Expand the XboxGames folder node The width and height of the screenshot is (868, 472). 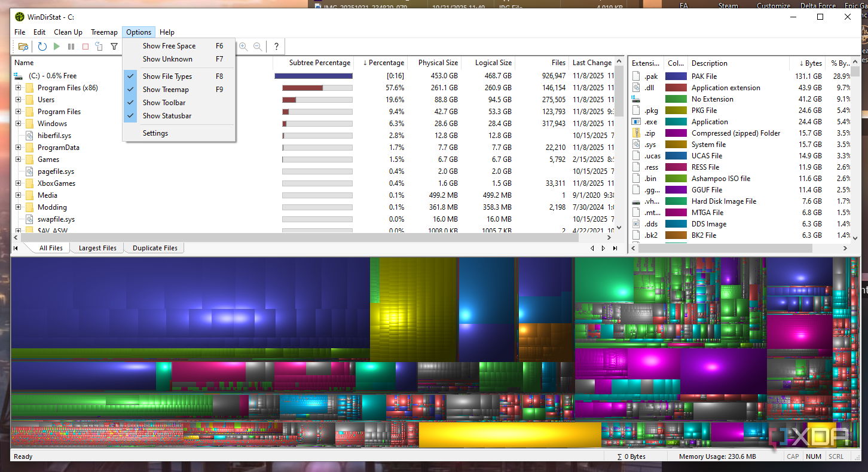(18, 183)
